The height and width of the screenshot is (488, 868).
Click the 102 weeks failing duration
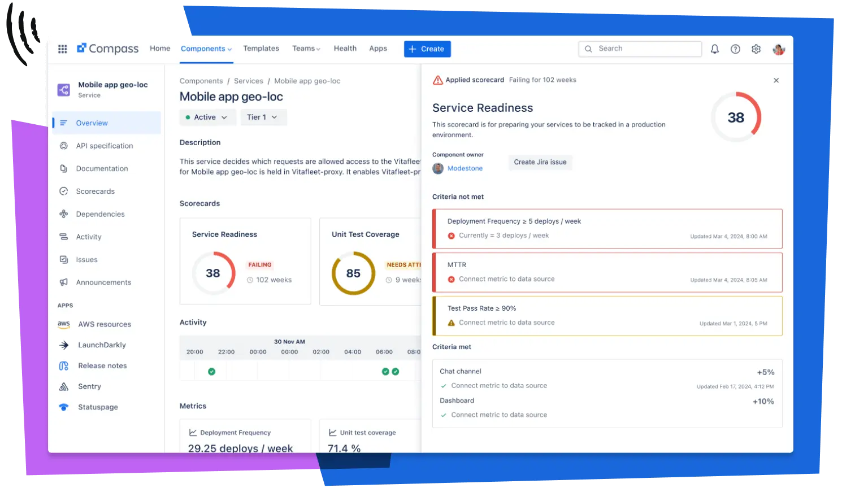(x=274, y=280)
